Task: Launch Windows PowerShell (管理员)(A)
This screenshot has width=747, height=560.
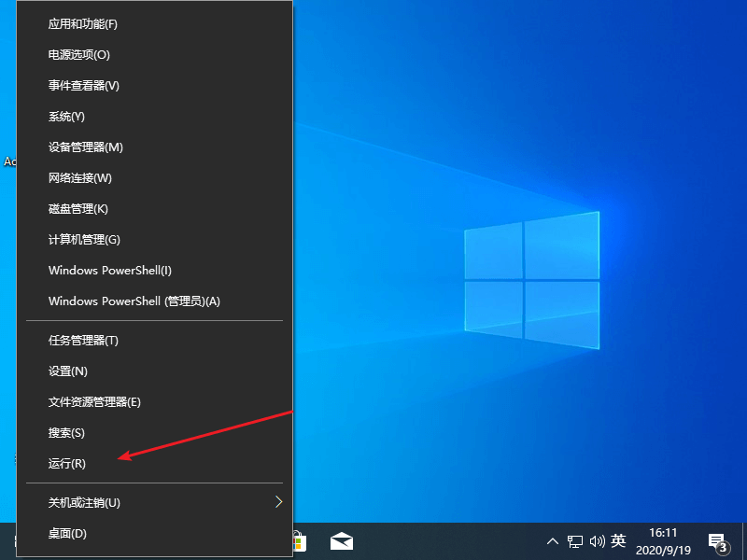Action: click(x=134, y=301)
